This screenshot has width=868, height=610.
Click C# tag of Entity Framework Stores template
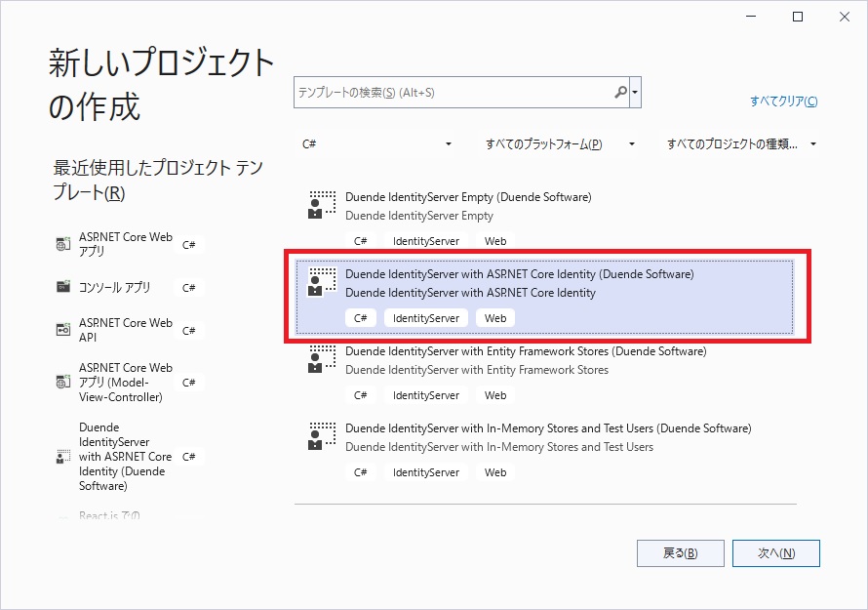[x=361, y=395]
